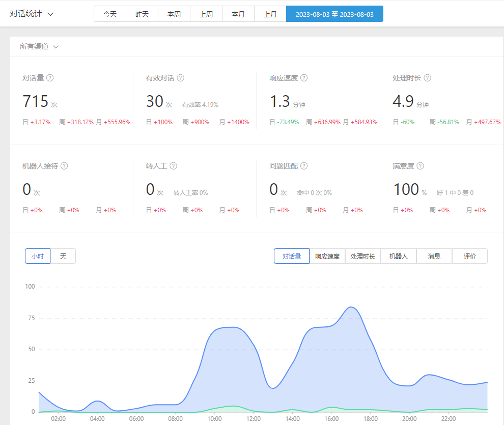Click the 转人工率 0% text
This screenshot has width=504, height=425.
pos(190,193)
